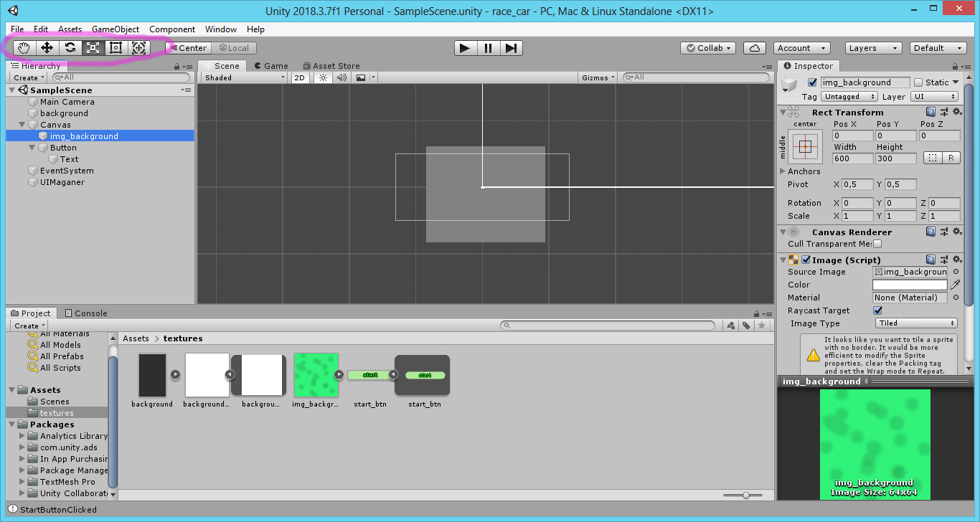The image size is (980, 522).
Task: Open the GameObject menu
Action: tap(116, 29)
